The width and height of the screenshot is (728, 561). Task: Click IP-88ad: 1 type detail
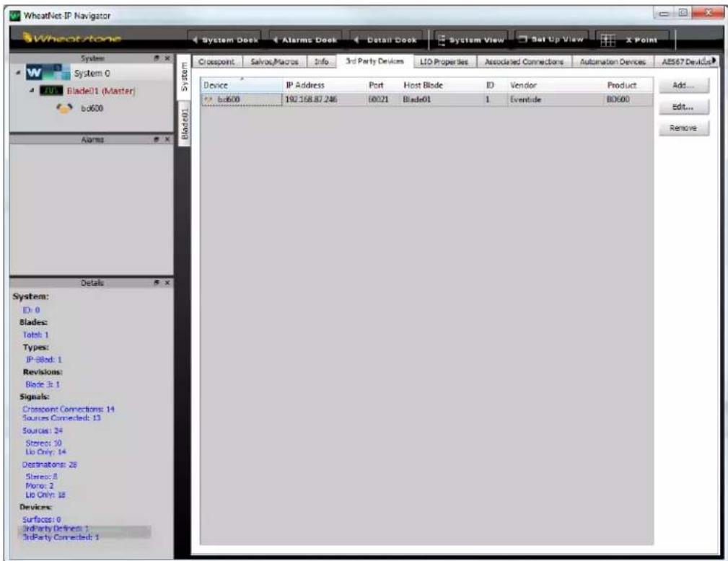click(43, 360)
